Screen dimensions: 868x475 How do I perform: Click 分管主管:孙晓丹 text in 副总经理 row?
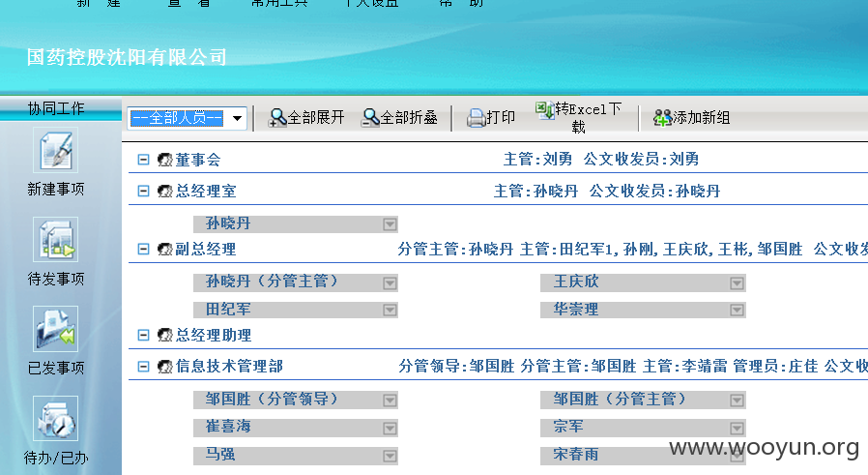point(455,250)
